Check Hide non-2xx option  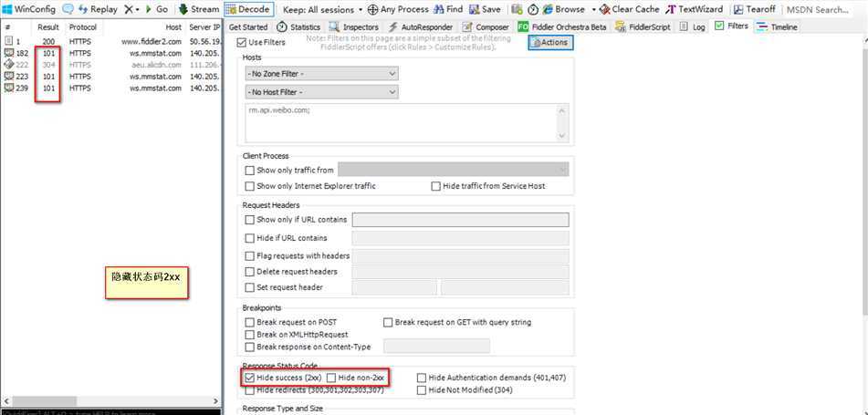point(331,378)
